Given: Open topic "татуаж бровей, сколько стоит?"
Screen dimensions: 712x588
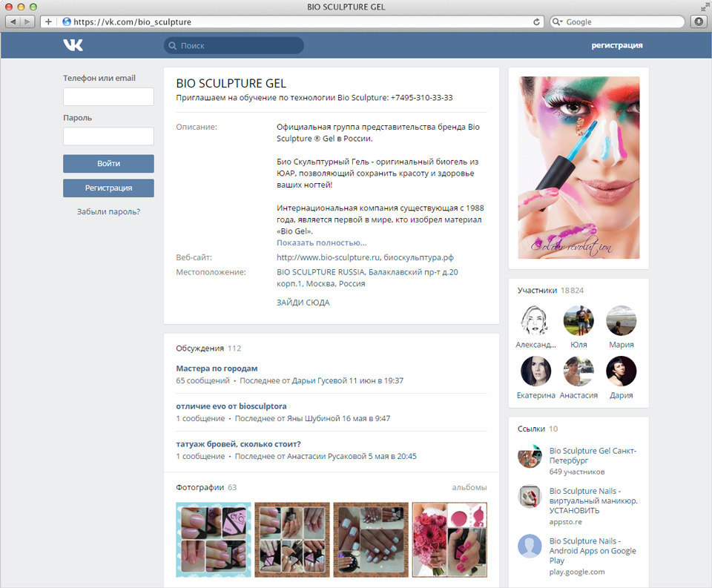Looking at the screenshot, I should pyautogui.click(x=238, y=444).
